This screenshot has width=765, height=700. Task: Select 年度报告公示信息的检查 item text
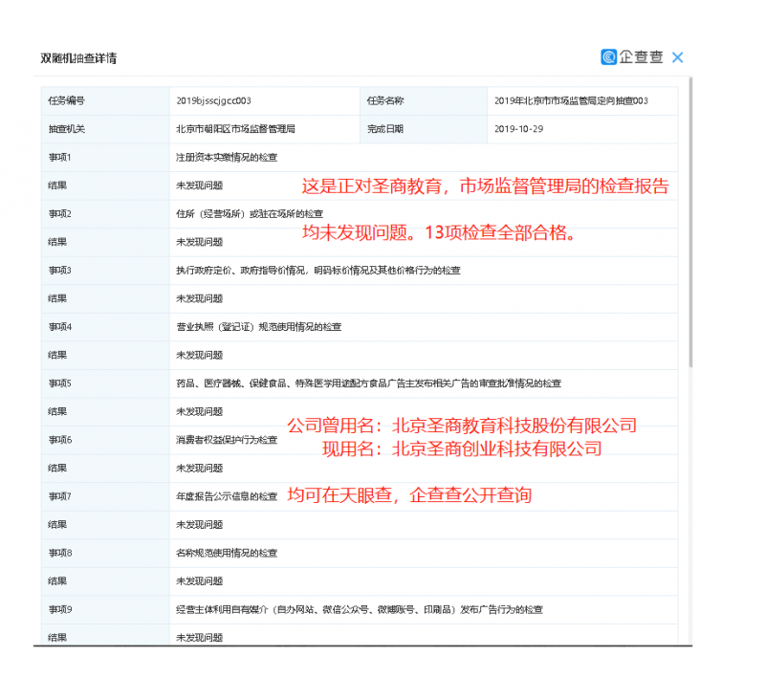pyautogui.click(x=227, y=497)
